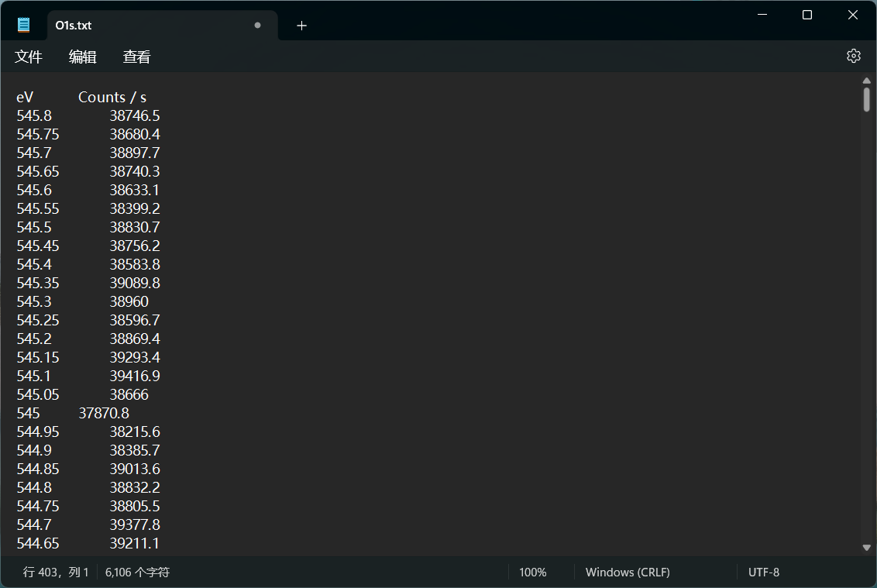This screenshot has height=588, width=877.
Task: Select the O1s.txt tab
Action: click(x=162, y=25)
